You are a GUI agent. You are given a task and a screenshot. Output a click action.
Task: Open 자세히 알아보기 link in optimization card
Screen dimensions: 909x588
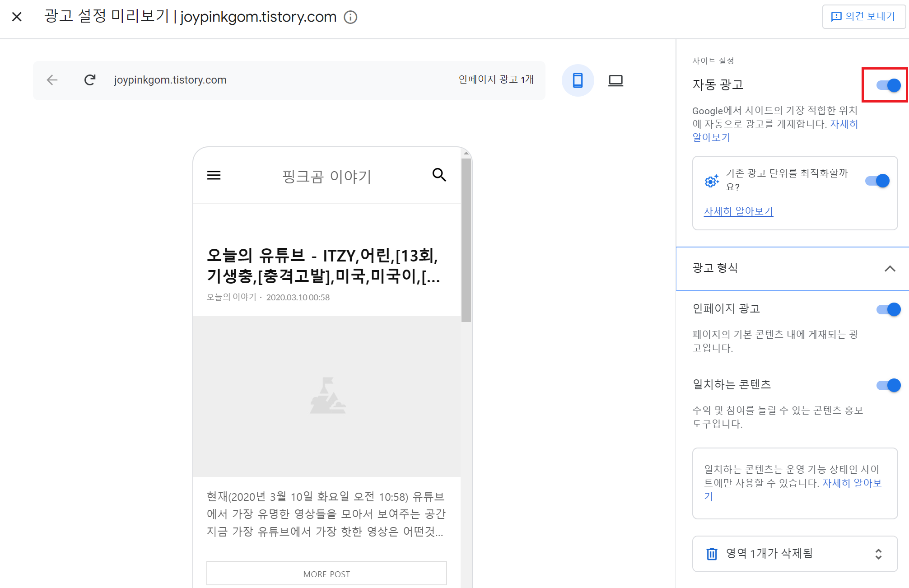coord(738,211)
